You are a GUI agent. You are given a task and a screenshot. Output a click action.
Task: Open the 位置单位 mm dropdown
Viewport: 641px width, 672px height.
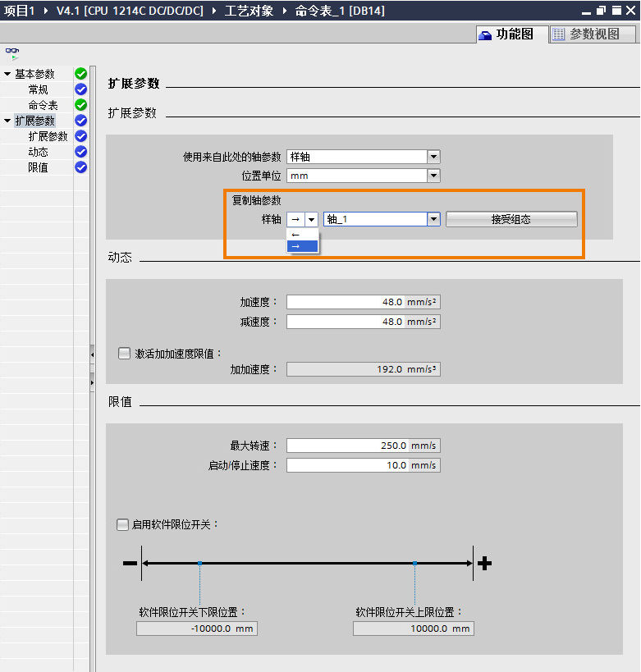[433, 176]
